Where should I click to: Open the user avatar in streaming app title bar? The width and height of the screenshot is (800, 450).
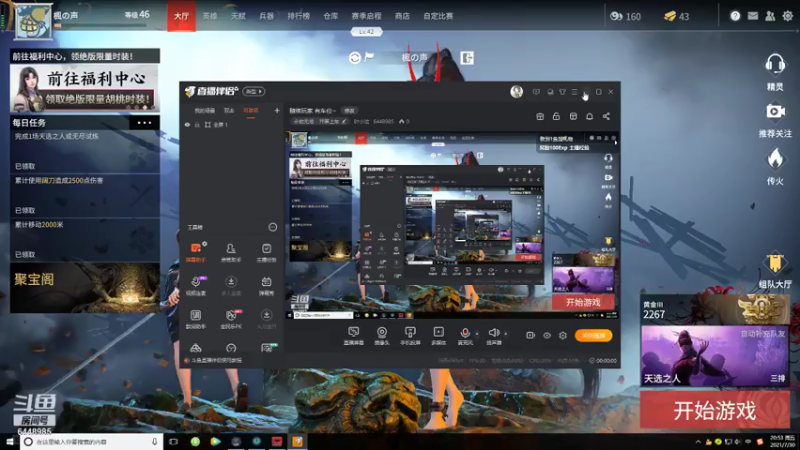(x=517, y=91)
